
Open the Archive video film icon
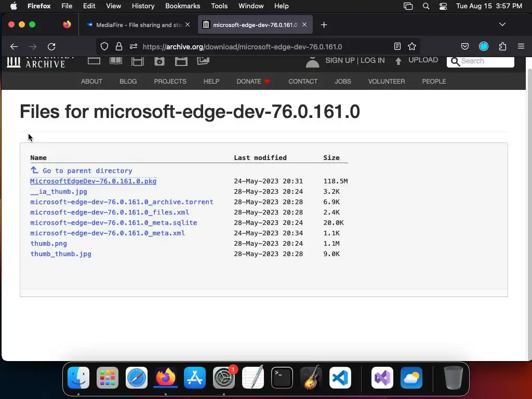(137, 61)
